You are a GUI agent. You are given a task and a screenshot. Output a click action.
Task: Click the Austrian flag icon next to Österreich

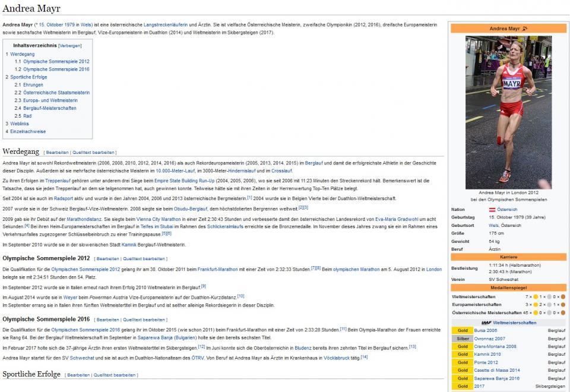click(492, 210)
